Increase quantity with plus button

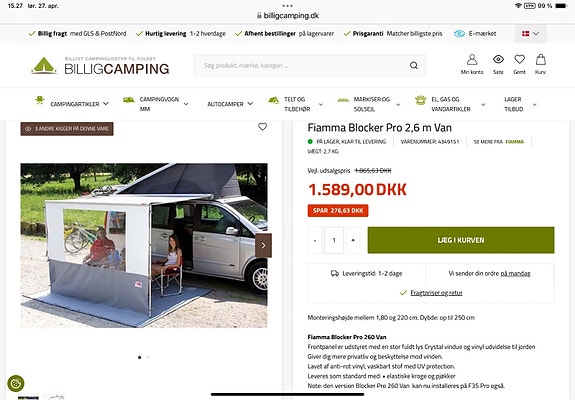(353, 240)
